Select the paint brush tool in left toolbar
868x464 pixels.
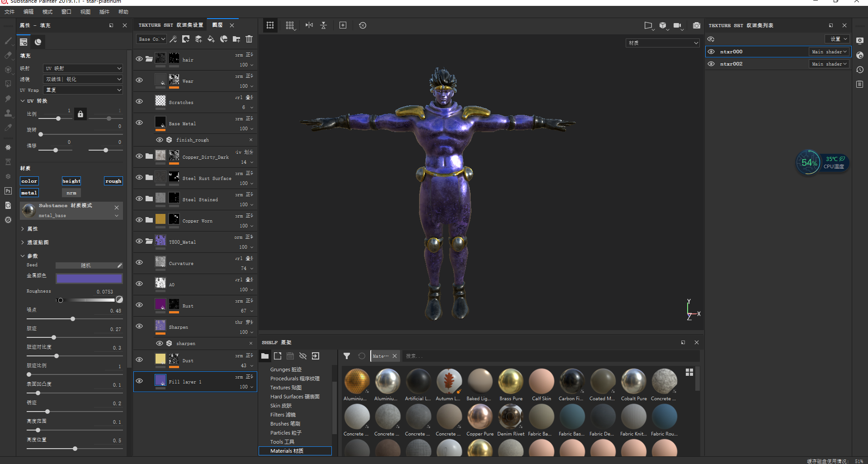(x=8, y=41)
